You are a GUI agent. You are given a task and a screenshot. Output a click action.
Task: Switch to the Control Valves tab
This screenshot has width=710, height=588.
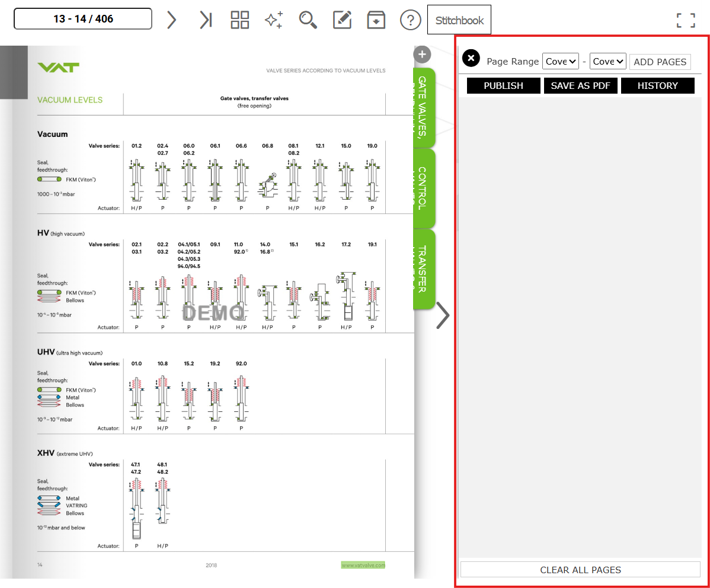pos(423,188)
